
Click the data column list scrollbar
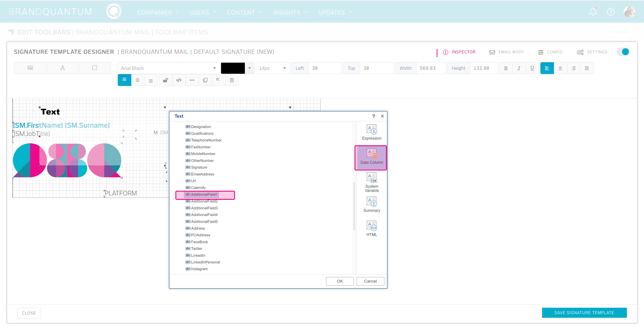click(354, 206)
